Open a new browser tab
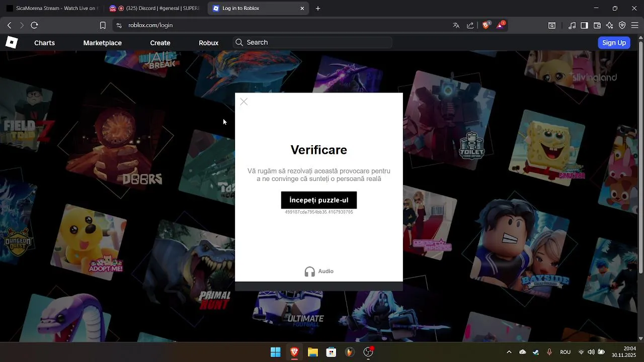Image resolution: width=644 pixels, height=362 pixels. click(318, 8)
